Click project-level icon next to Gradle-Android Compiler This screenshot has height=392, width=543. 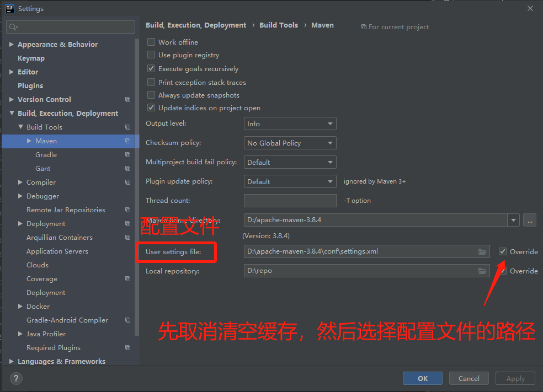pos(128,320)
